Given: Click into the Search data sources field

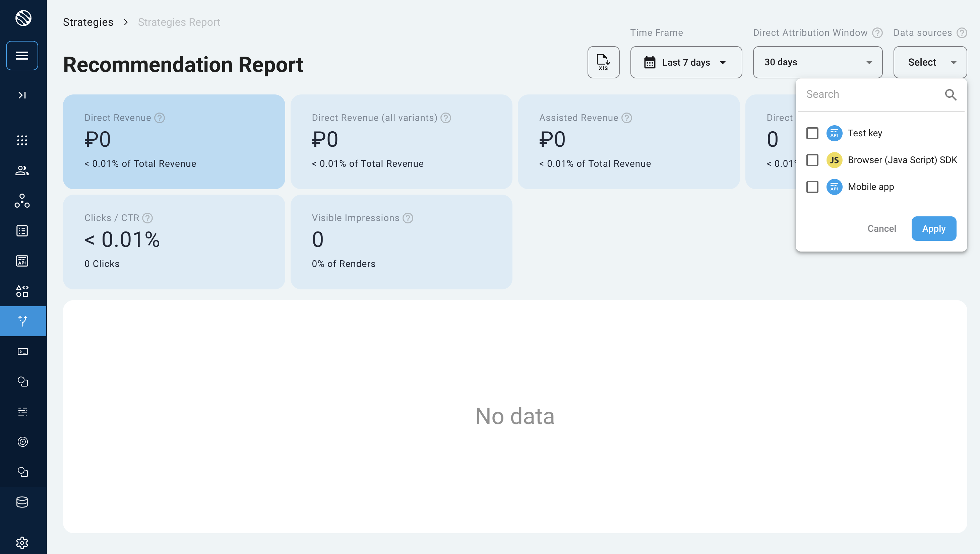Looking at the screenshot, I should coord(872,94).
